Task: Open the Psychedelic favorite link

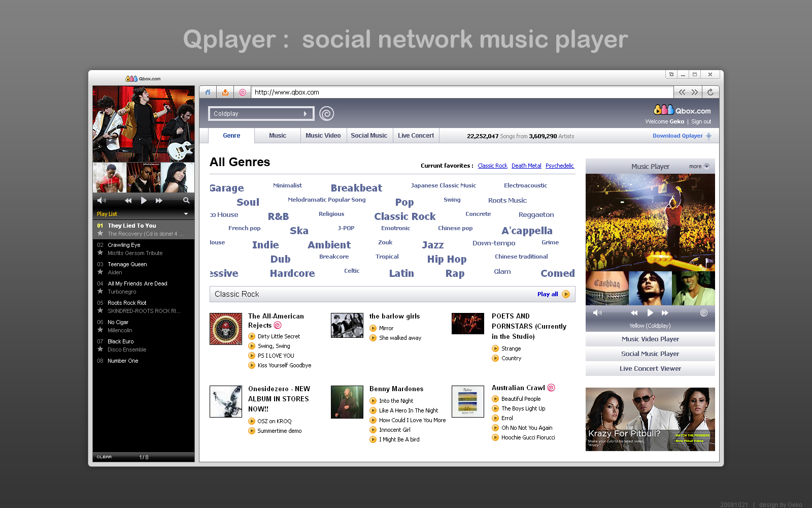Action: pos(560,166)
